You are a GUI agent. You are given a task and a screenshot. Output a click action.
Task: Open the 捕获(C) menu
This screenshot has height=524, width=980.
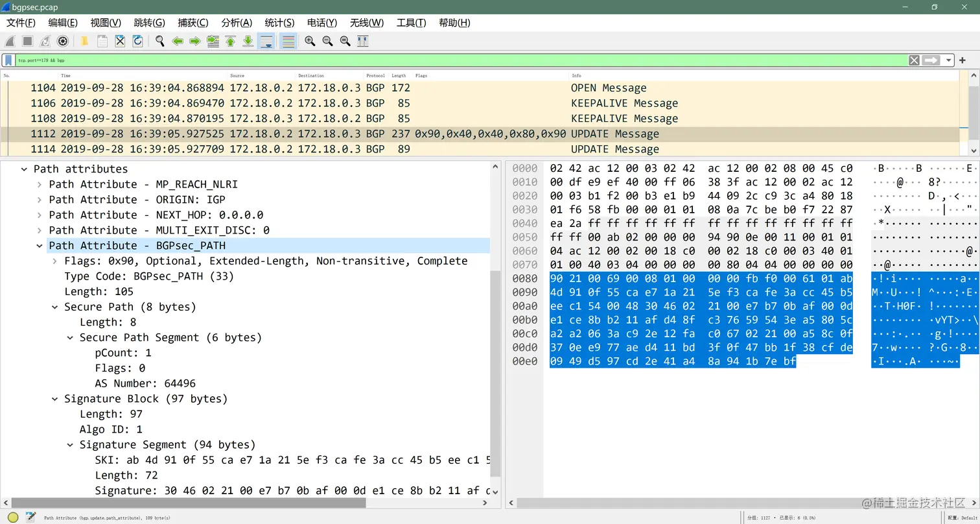(193, 23)
